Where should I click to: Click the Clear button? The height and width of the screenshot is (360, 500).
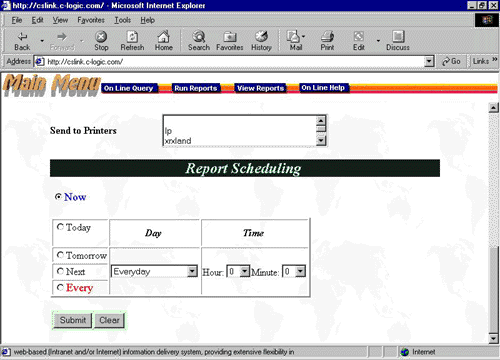(109, 320)
